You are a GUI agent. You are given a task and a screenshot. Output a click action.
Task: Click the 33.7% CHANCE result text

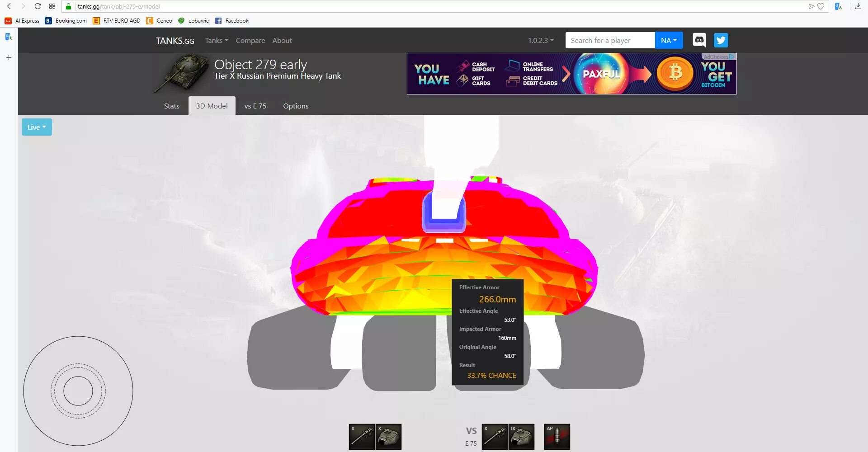(x=491, y=375)
